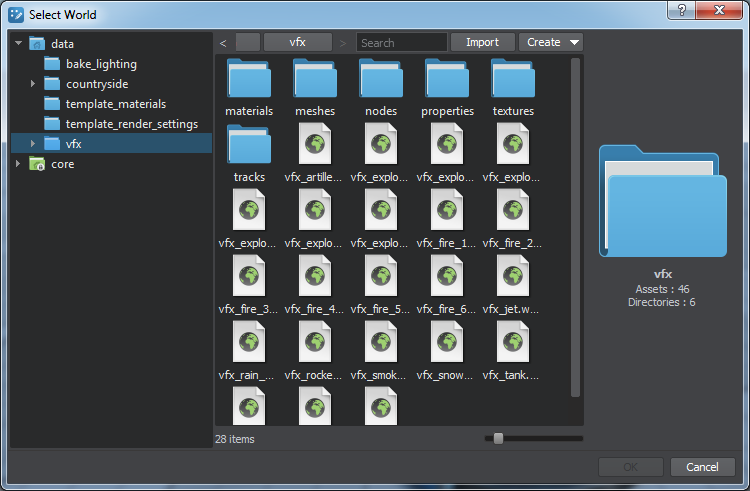Open the nodes folder

click(381, 79)
